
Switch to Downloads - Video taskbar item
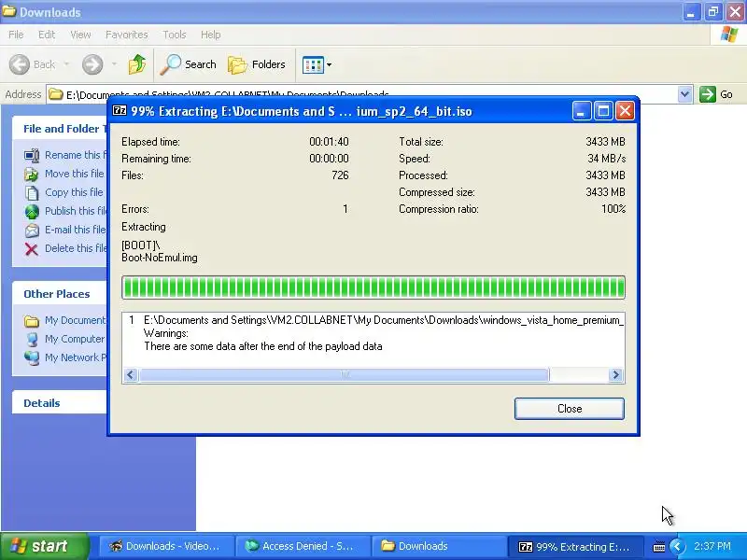pyautogui.click(x=167, y=546)
